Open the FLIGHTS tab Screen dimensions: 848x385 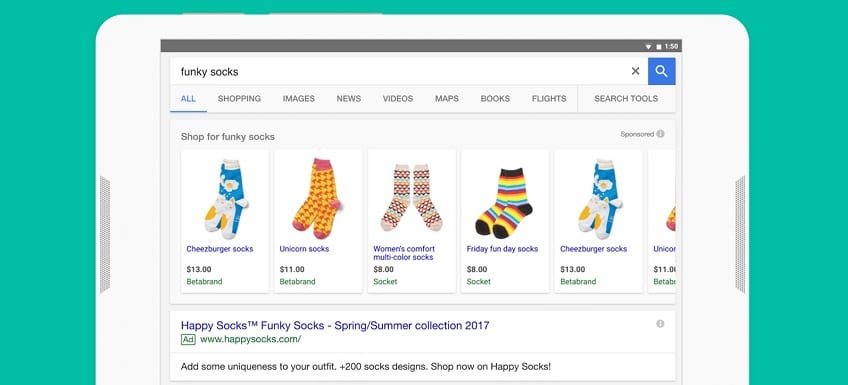549,98
